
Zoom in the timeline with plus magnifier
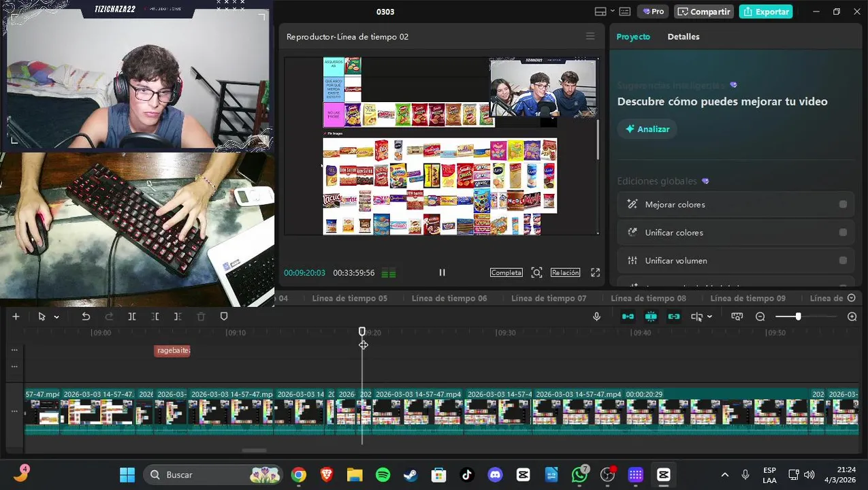(852, 316)
